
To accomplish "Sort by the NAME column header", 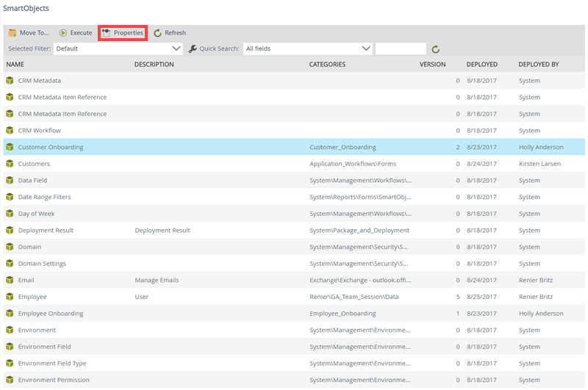I will [15, 65].
